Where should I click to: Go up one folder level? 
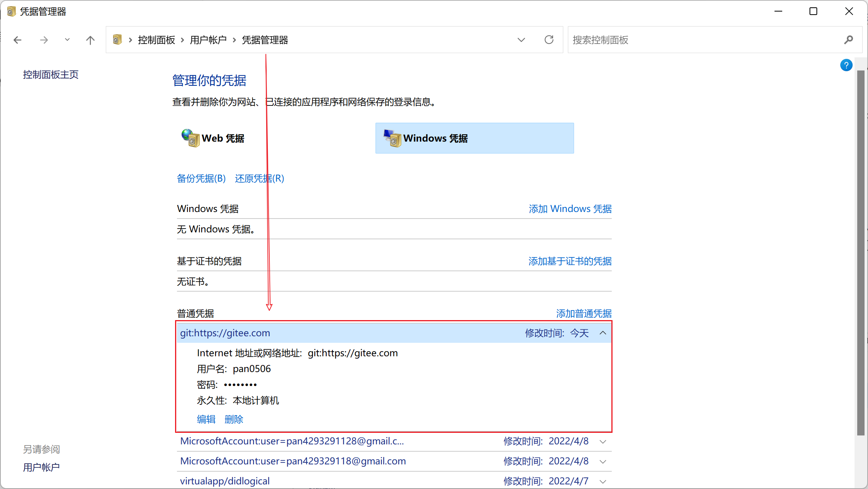click(x=90, y=40)
